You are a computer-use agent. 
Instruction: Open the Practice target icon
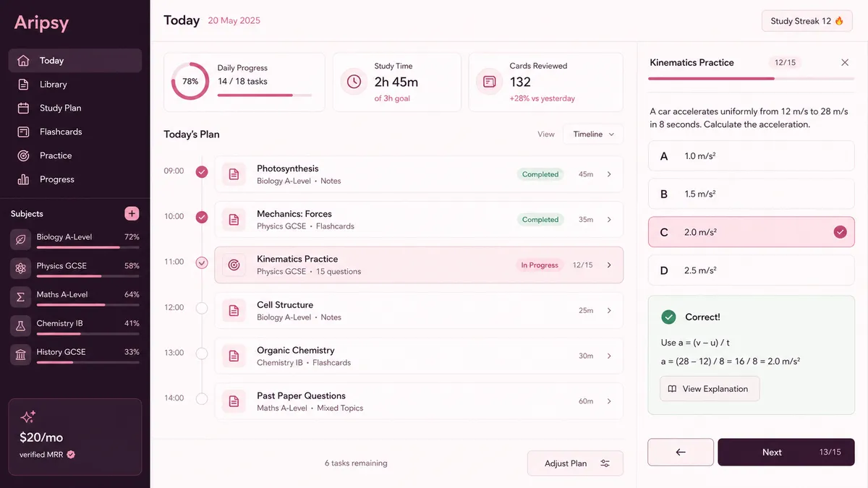(23, 155)
